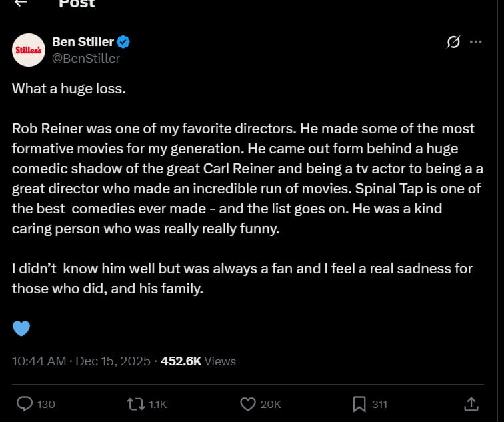Screen dimensions: 504x422
Task: Click the 20K likes count
Action: click(271, 405)
